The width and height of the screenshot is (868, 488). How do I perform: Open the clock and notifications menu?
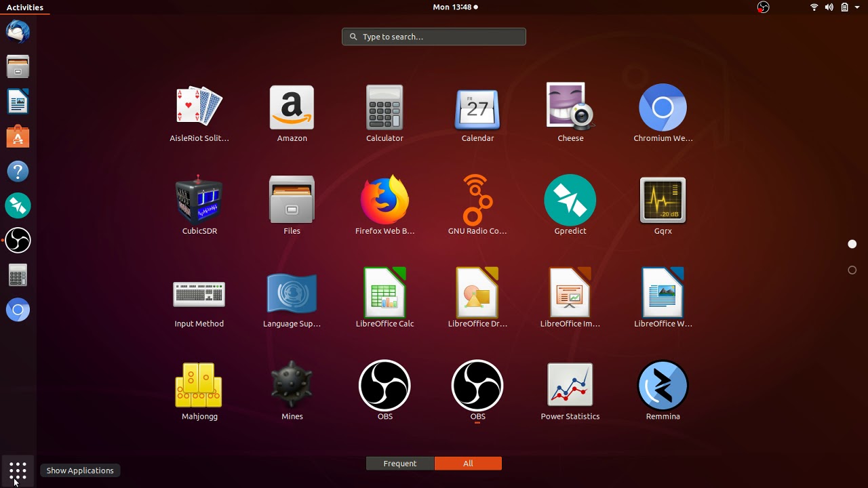pos(455,7)
